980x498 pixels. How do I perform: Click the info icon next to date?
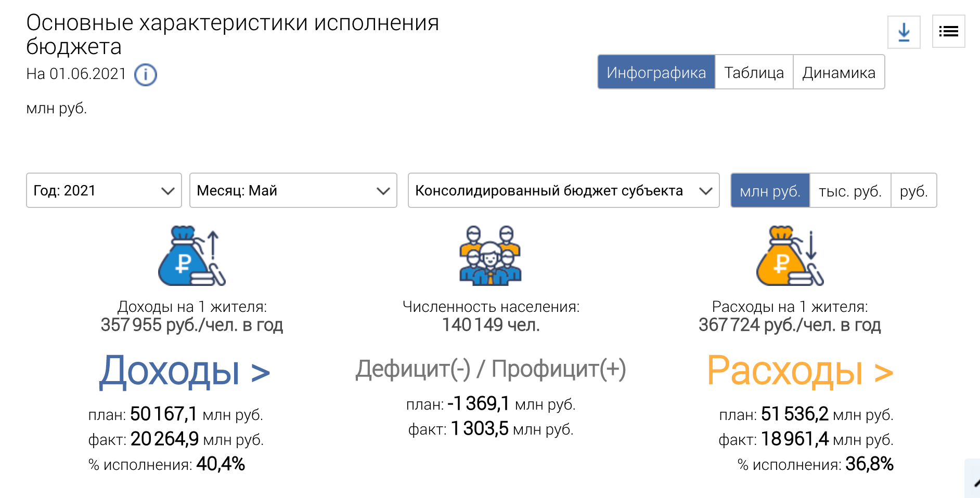(x=146, y=75)
